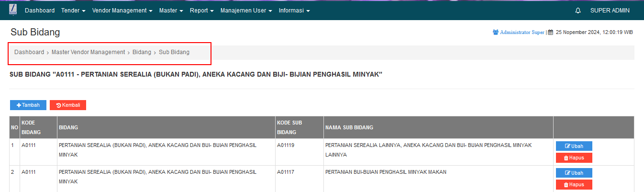Viewport: 644px width, 192px height.
Task: Click the column header labeled just BIDANG
Action: (x=166, y=127)
